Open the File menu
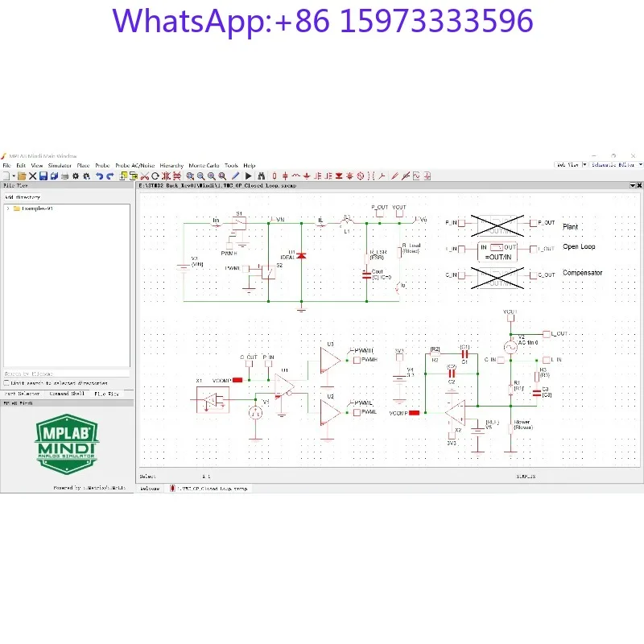Screen dimensions: 644x644 pos(7,166)
